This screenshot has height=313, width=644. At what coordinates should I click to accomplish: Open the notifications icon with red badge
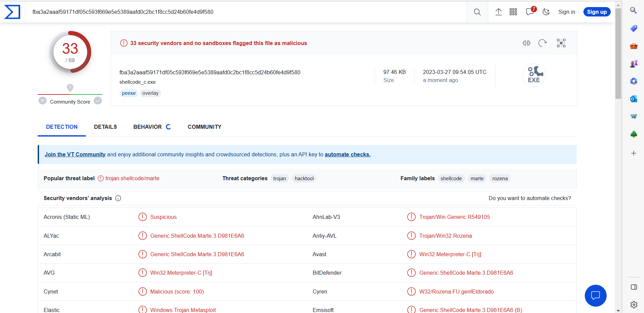[x=530, y=12]
